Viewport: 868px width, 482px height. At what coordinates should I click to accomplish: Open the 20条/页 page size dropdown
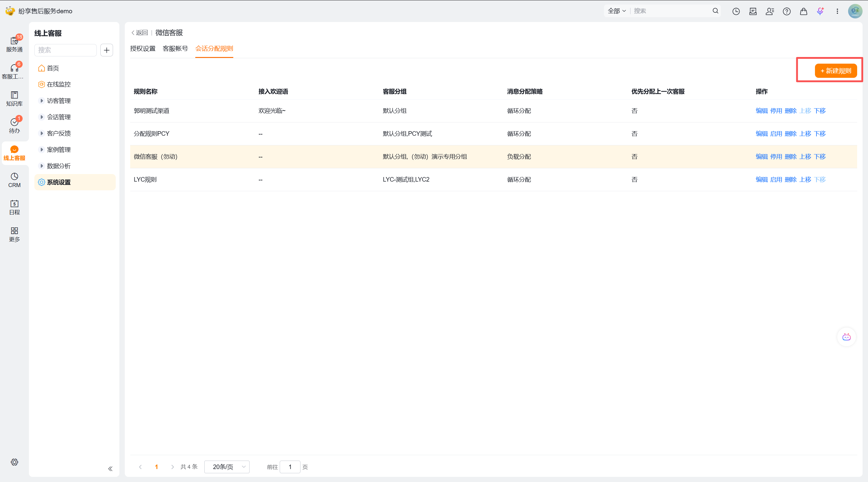(x=227, y=467)
